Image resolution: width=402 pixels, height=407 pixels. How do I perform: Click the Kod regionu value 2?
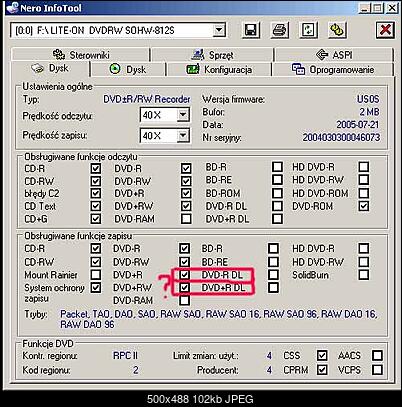click(x=135, y=370)
